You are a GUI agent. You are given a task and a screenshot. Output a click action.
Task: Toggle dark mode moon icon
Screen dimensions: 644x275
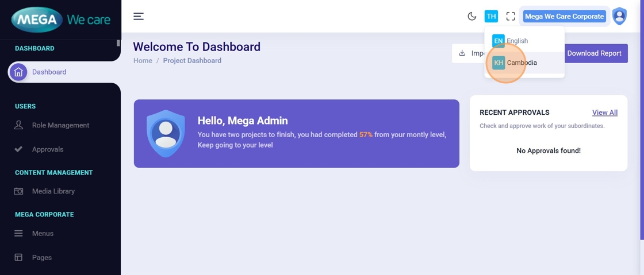472,16
